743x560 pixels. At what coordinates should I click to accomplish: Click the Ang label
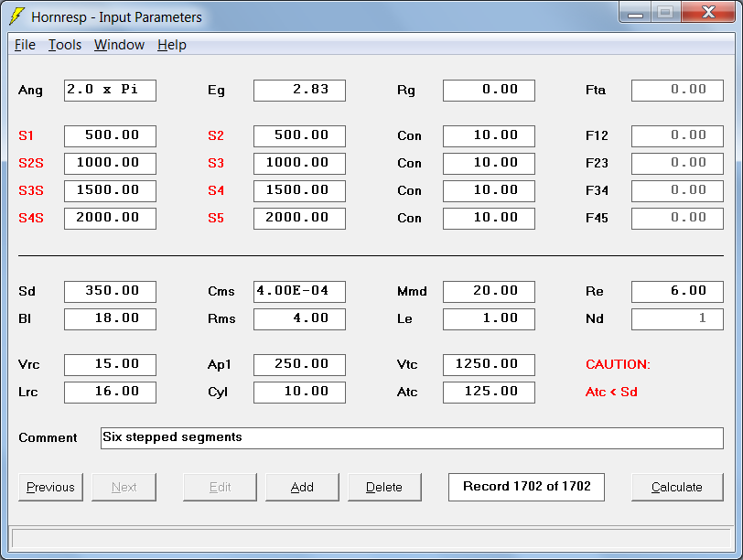pyautogui.click(x=30, y=91)
